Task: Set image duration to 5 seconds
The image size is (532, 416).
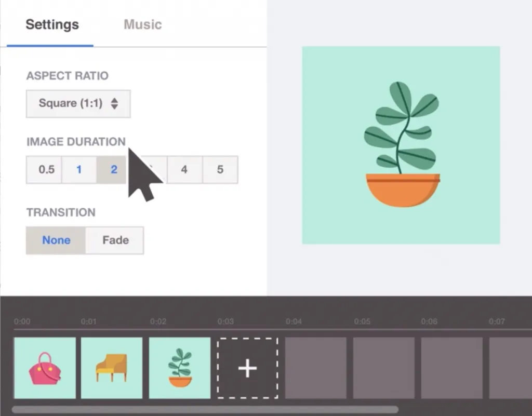Action: tap(220, 170)
